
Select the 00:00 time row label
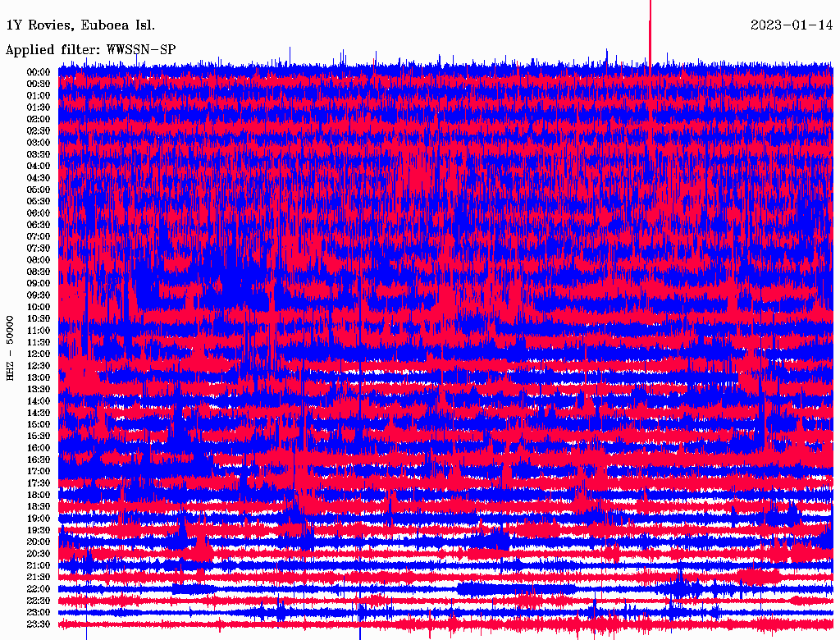(x=38, y=72)
